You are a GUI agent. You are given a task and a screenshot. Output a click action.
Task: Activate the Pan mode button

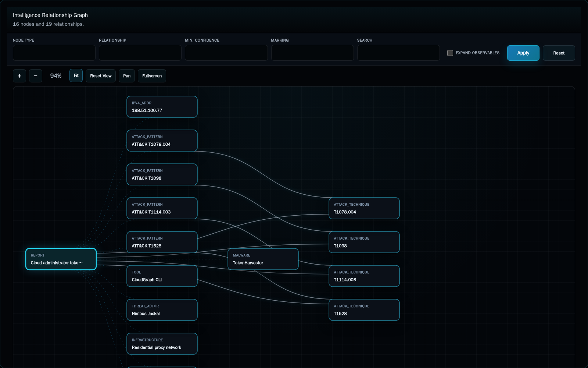pyautogui.click(x=127, y=76)
